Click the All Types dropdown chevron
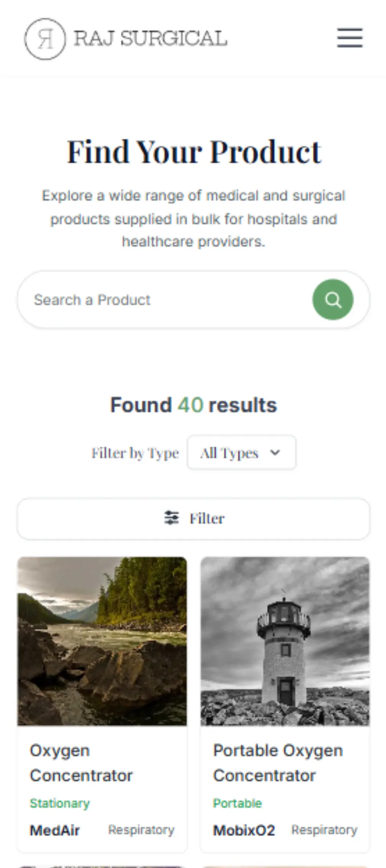This screenshot has width=386, height=868. tap(275, 453)
